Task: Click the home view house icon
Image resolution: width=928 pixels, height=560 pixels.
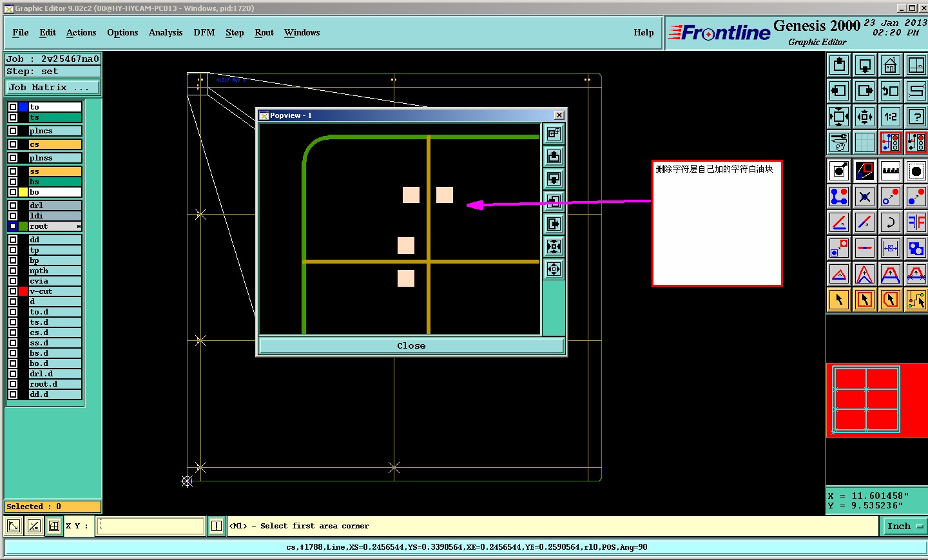Action: point(891,65)
